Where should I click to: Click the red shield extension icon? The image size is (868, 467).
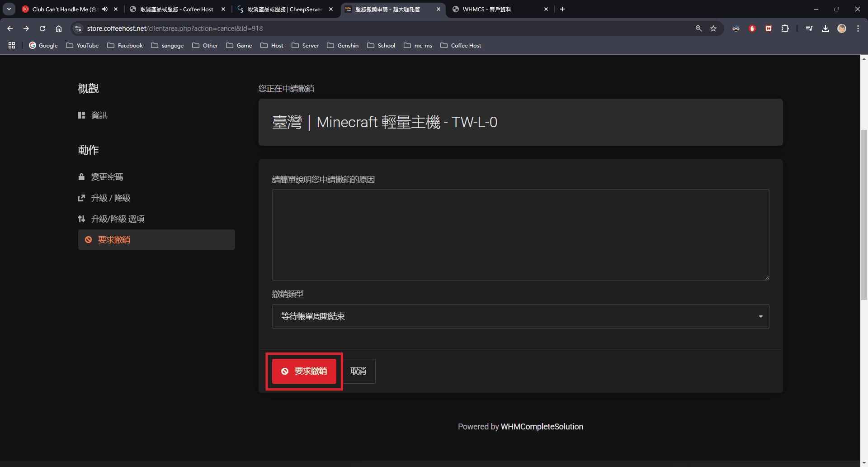(752, 29)
